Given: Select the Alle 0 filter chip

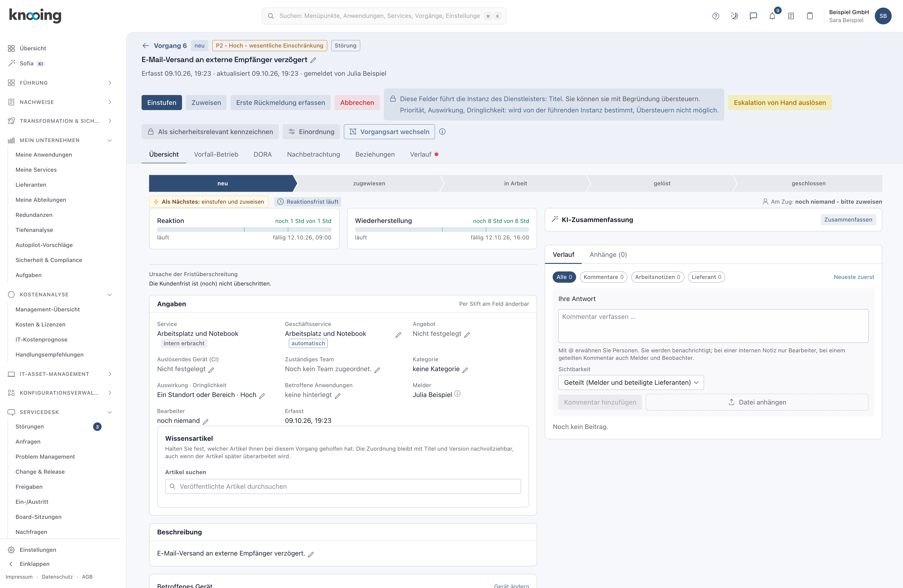Looking at the screenshot, I should pos(564,277).
